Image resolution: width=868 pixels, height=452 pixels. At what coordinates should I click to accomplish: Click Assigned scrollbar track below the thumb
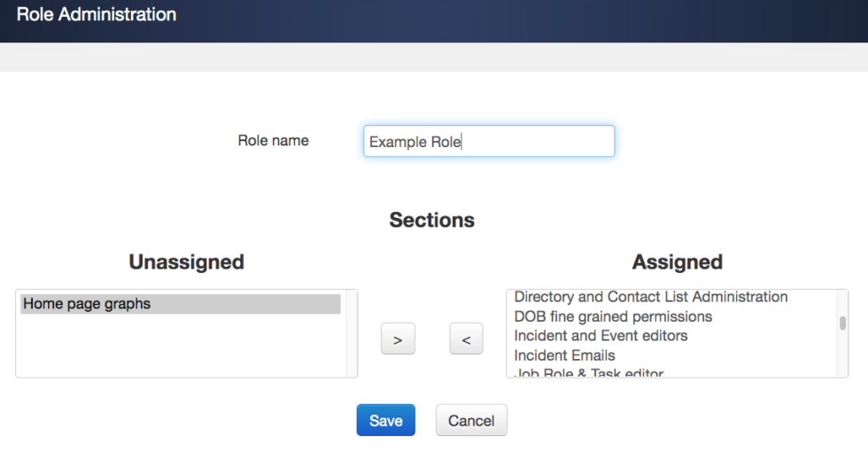click(x=842, y=356)
